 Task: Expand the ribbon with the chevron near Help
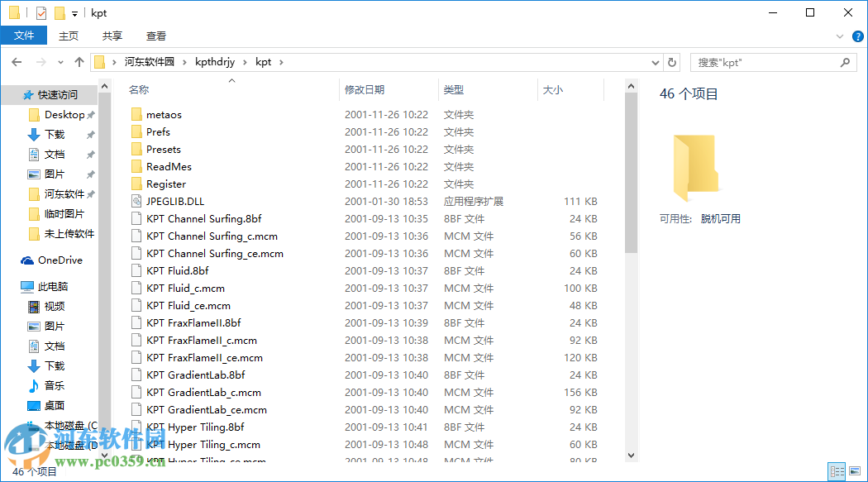838,36
